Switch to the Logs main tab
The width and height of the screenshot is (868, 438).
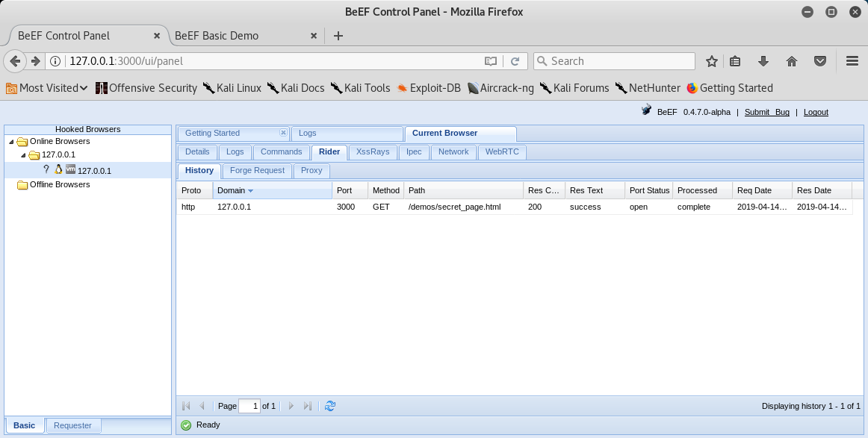coord(347,134)
